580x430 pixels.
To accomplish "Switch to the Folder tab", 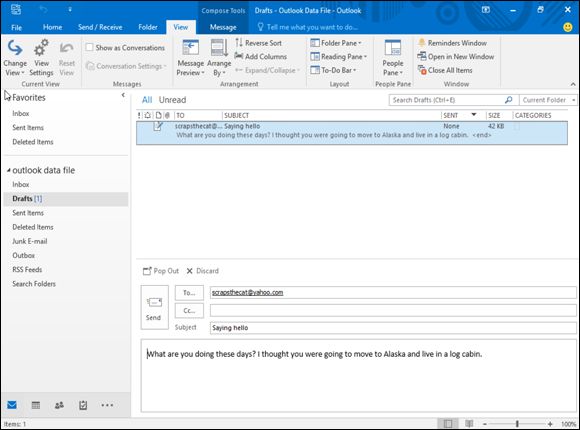I will click(x=148, y=27).
